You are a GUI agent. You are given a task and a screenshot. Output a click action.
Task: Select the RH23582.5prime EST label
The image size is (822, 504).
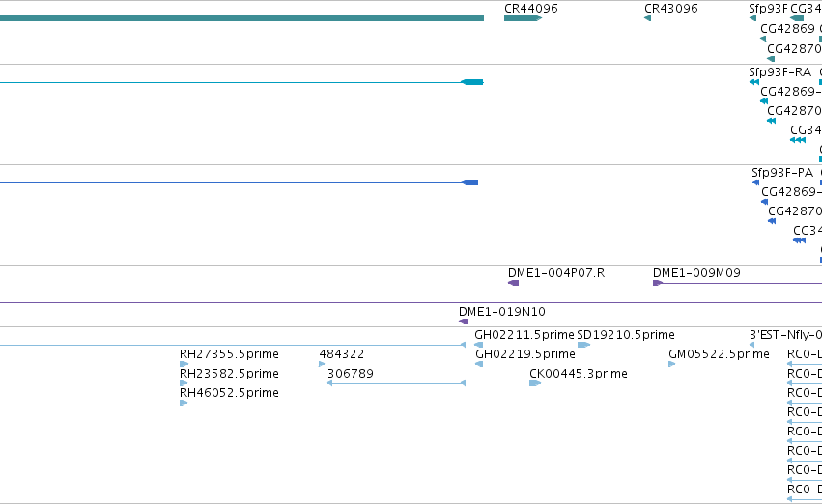[x=229, y=374]
